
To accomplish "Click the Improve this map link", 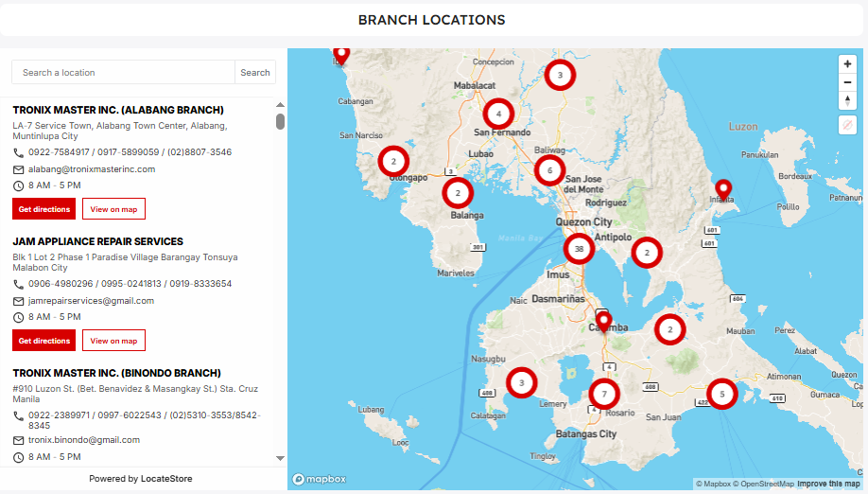I will point(828,485).
